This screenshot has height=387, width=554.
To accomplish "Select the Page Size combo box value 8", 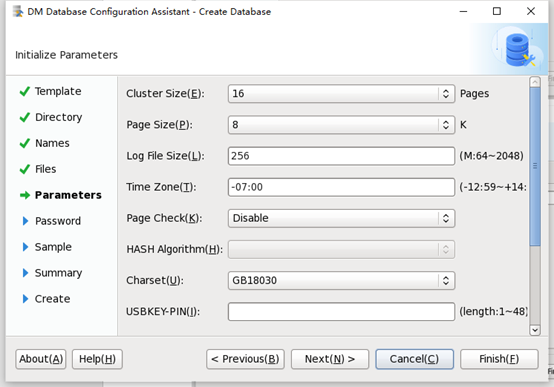I will (341, 125).
